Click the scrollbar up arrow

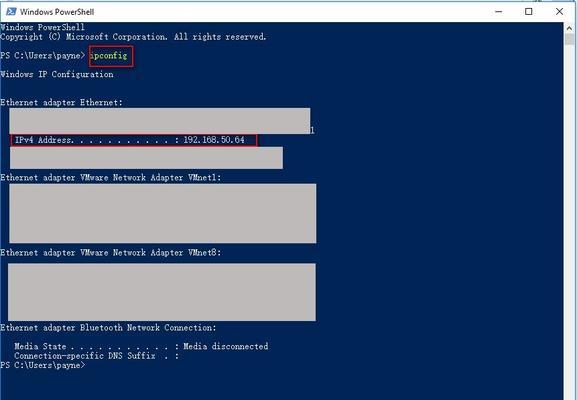(569, 28)
